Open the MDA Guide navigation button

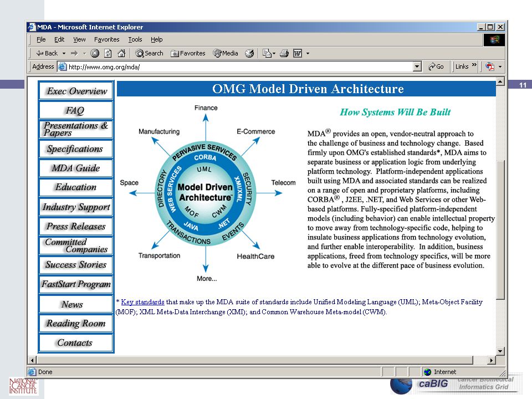[x=76, y=168]
